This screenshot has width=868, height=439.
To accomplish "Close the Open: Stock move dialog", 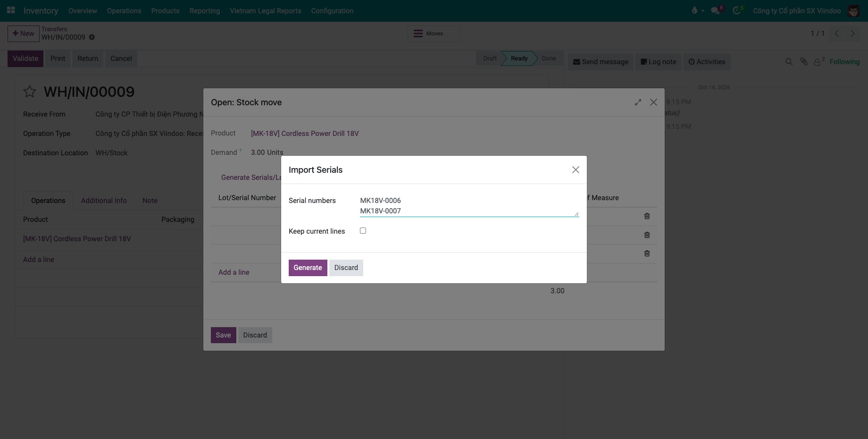I will (x=653, y=102).
